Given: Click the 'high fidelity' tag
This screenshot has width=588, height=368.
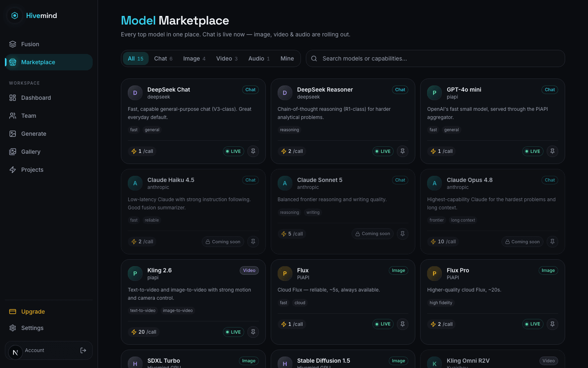Looking at the screenshot, I should pyautogui.click(x=441, y=303).
